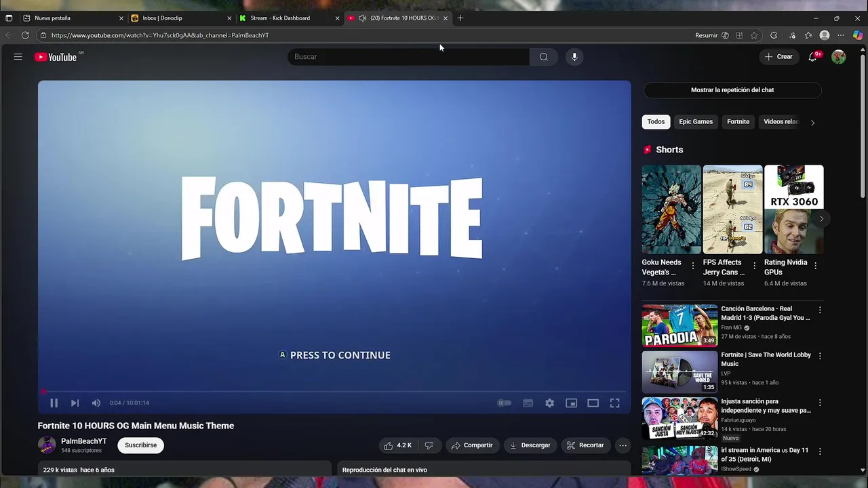
Task: Start voice search with microphone icon
Action: click(x=574, y=57)
